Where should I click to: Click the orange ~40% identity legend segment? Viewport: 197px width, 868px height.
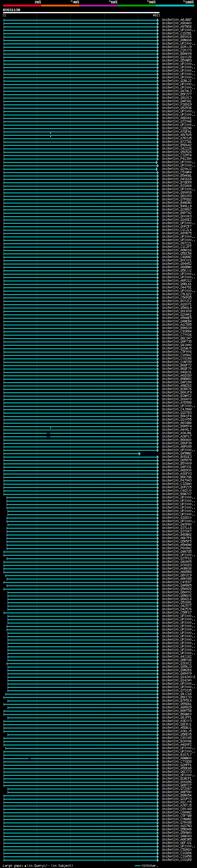(60, 6)
